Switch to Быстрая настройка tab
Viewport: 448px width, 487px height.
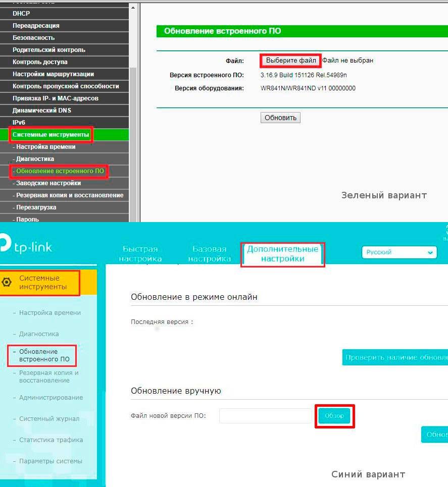click(x=140, y=254)
